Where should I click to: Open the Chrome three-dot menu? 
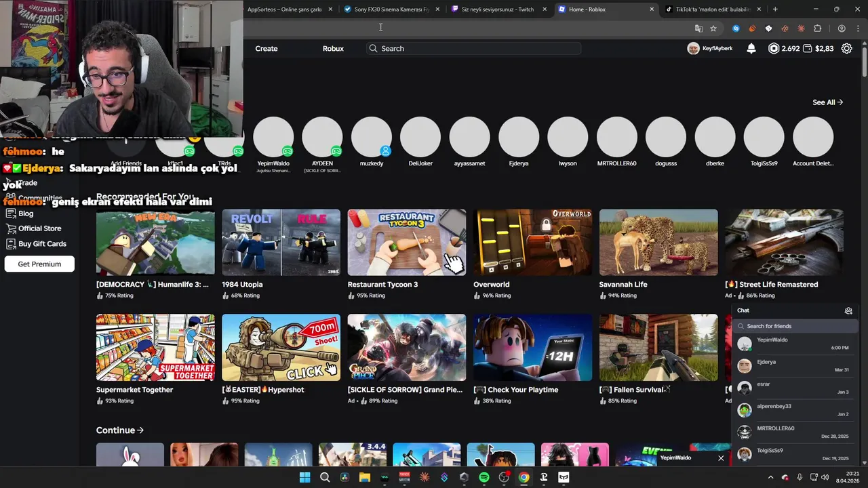click(x=856, y=28)
